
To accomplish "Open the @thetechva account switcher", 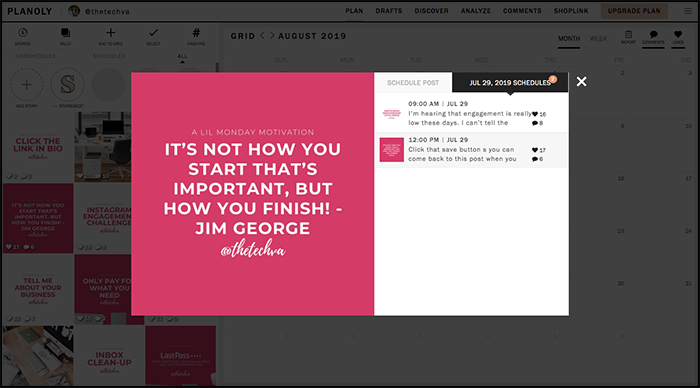I will point(99,11).
